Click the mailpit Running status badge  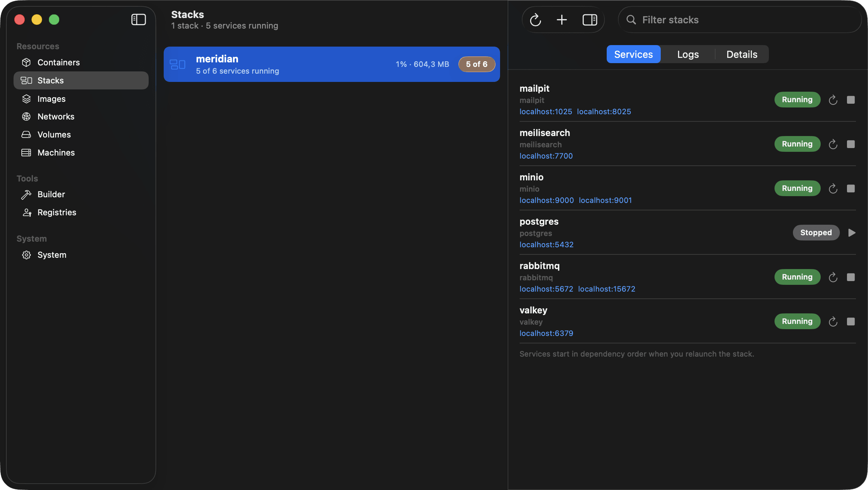(797, 100)
